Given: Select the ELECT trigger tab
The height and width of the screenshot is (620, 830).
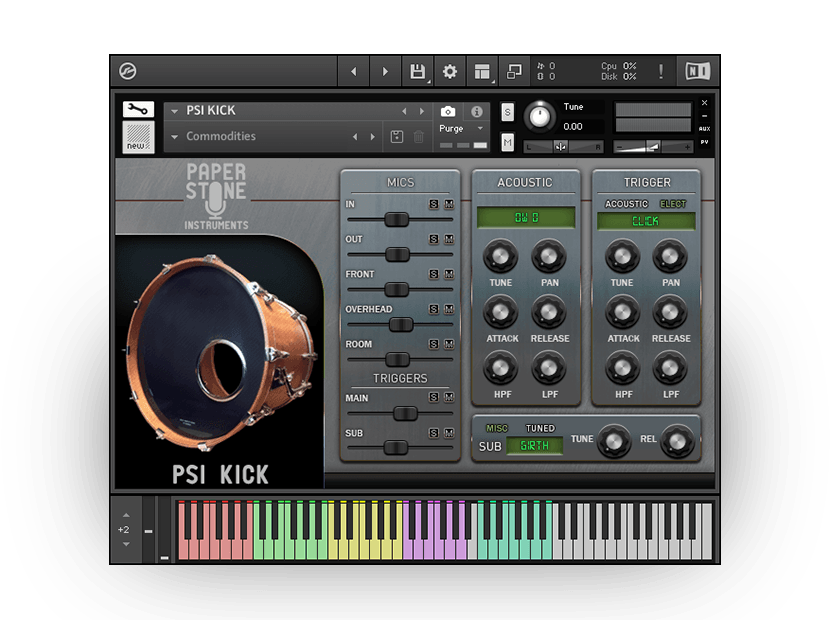Looking at the screenshot, I should (x=673, y=204).
